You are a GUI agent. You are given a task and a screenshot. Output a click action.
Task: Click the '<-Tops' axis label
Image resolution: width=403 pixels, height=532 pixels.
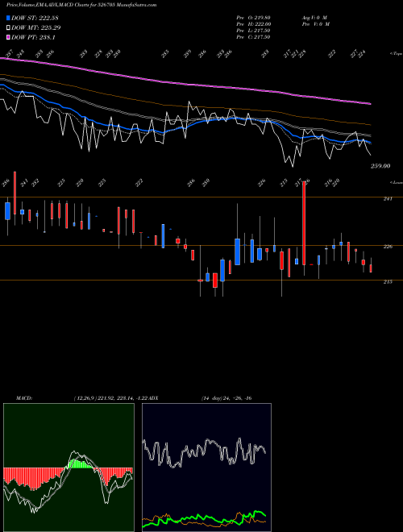pos(396,54)
